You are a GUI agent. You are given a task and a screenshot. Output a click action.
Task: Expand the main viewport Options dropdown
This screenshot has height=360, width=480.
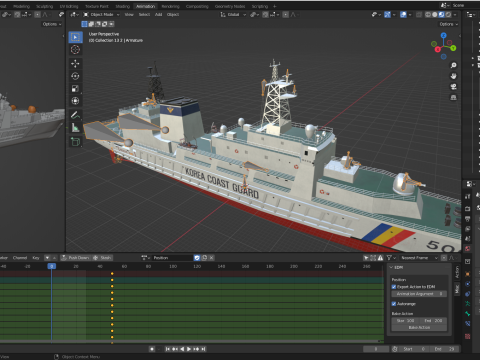[448, 24]
